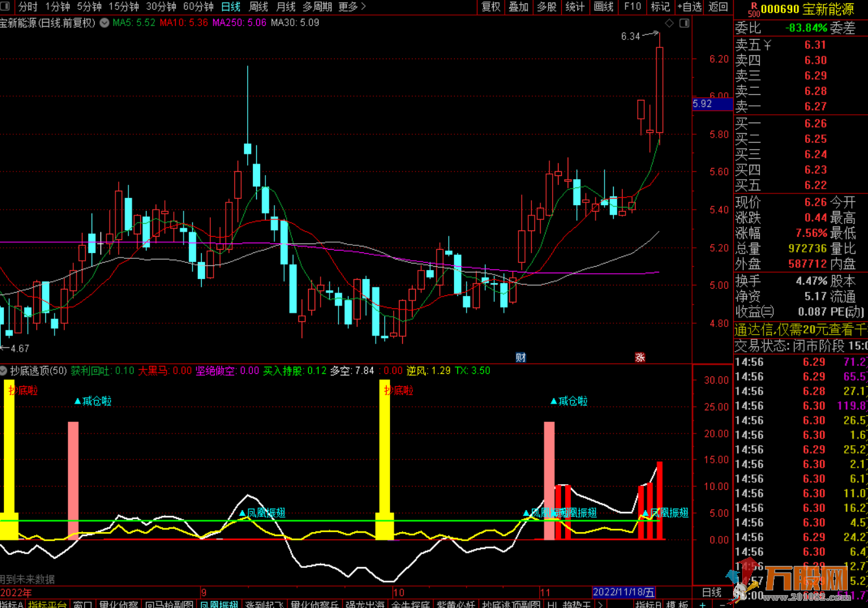
Task: Click the plus icon at bottom right
Action: click(x=703, y=604)
